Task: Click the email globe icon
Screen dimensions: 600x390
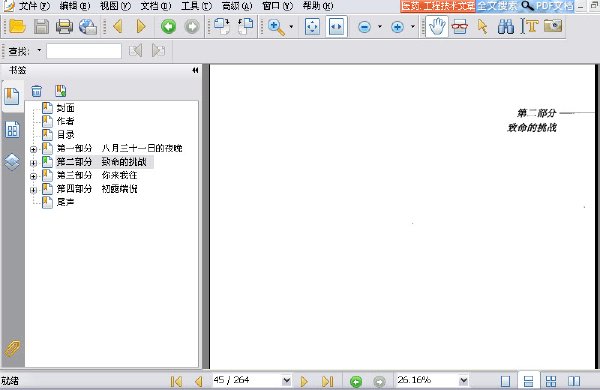Action: (x=88, y=27)
